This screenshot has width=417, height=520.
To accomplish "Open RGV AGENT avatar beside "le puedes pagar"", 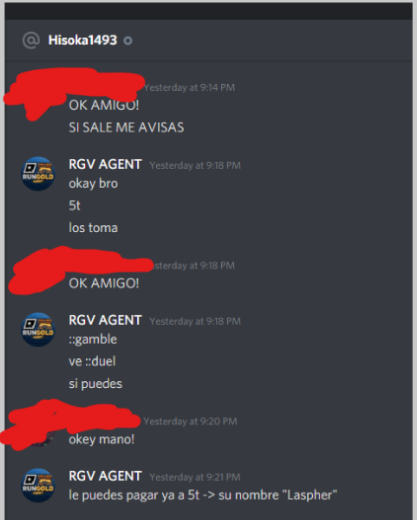I will [38, 485].
